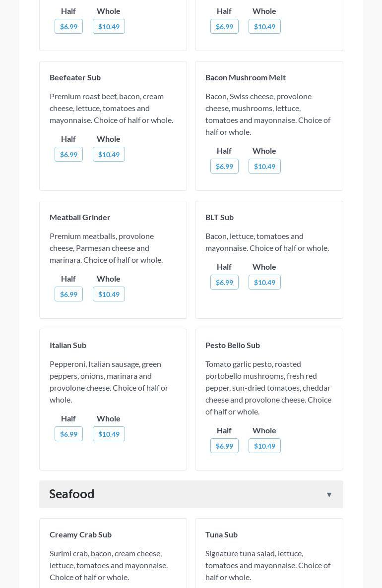Viewport: 382px width, 588px height.
Task: Click the Meatball Grinder title
Action: [80, 217]
